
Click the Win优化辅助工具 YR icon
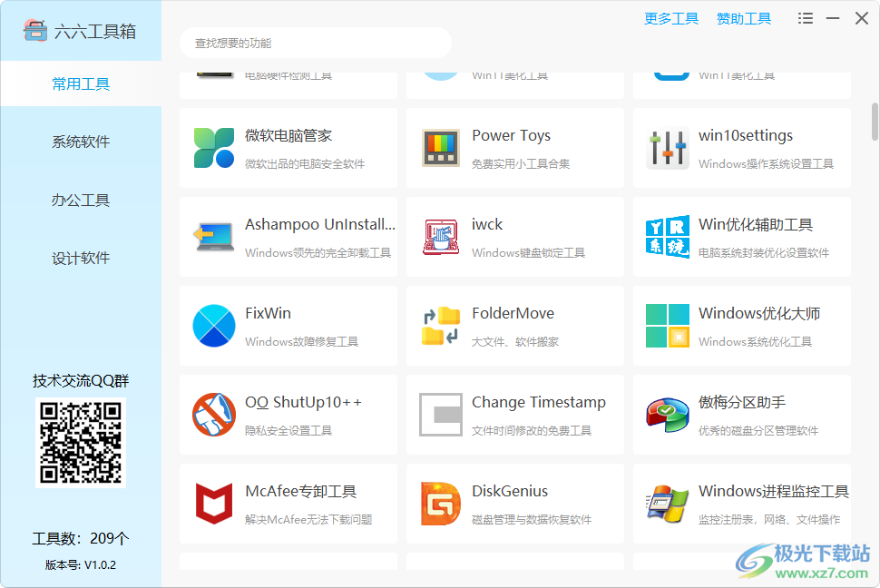click(668, 237)
